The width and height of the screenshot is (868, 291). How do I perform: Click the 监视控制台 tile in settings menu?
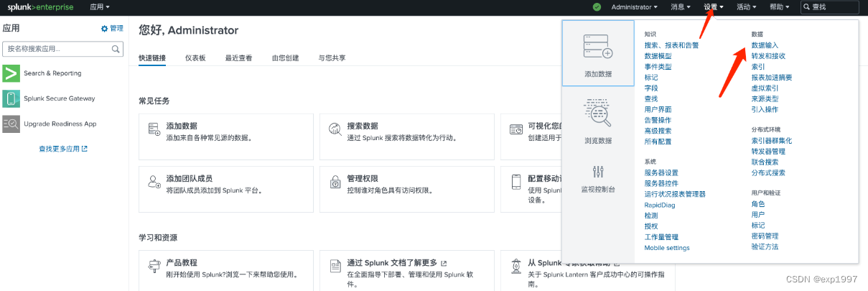(x=597, y=180)
